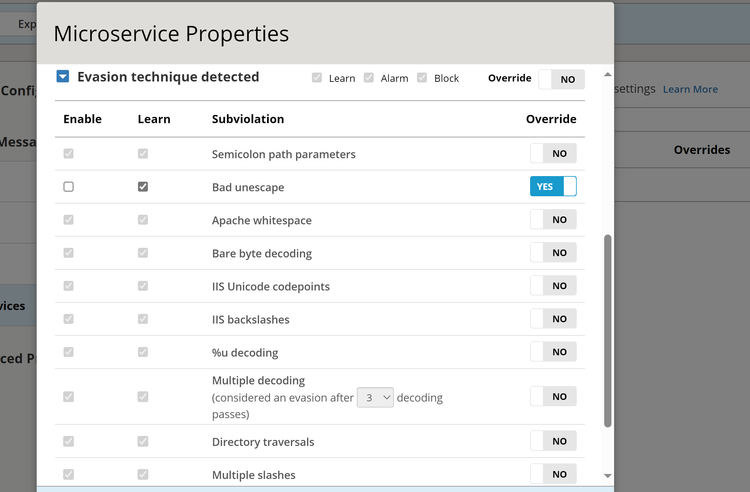Image resolution: width=750 pixels, height=492 pixels.
Task: Toggle Override for IIS Unicode codepoints
Action: click(x=553, y=286)
